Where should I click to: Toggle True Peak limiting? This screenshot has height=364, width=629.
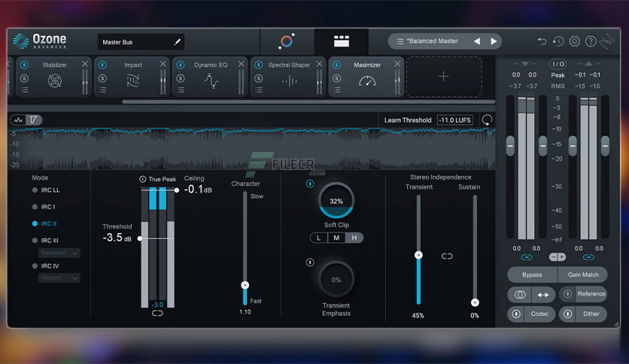(x=142, y=179)
